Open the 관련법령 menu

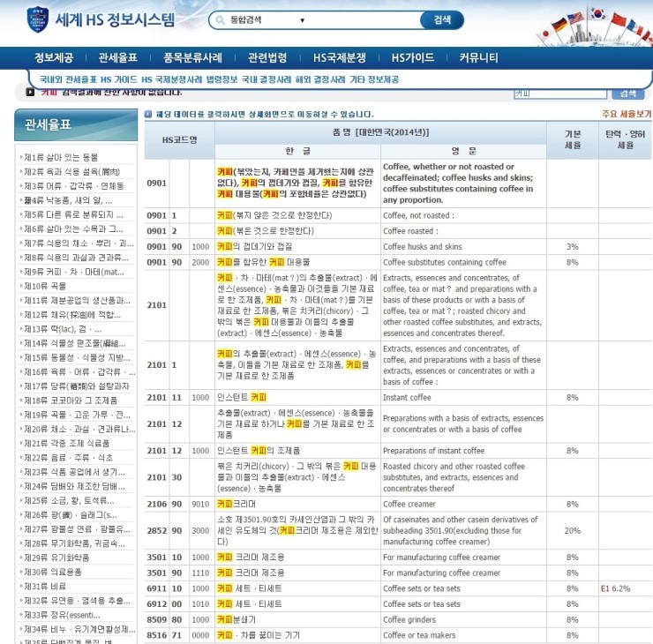pos(267,58)
